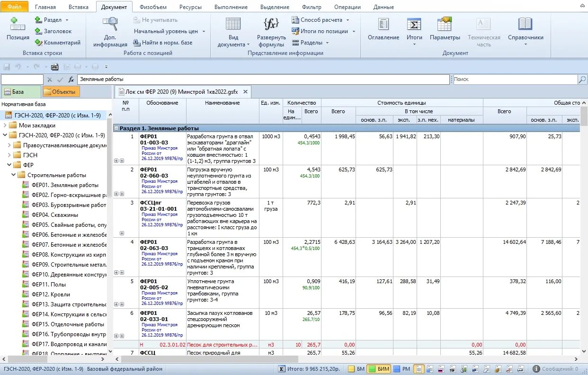Expand the Правоустанавливающие документы node
Viewport: 588px width, 375px height.
coord(9,145)
